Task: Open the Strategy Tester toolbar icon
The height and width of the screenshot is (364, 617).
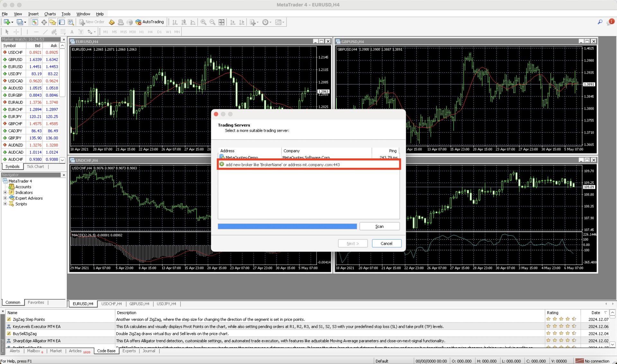Action: tap(71, 22)
